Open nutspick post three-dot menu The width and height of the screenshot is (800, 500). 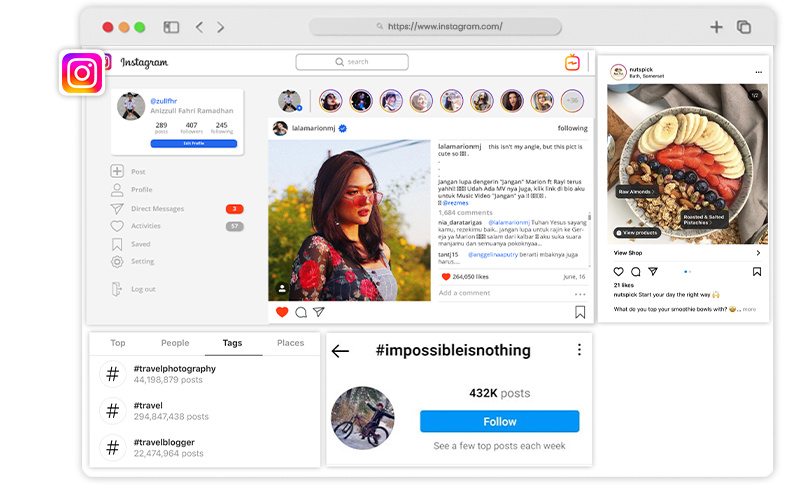pyautogui.click(x=759, y=72)
